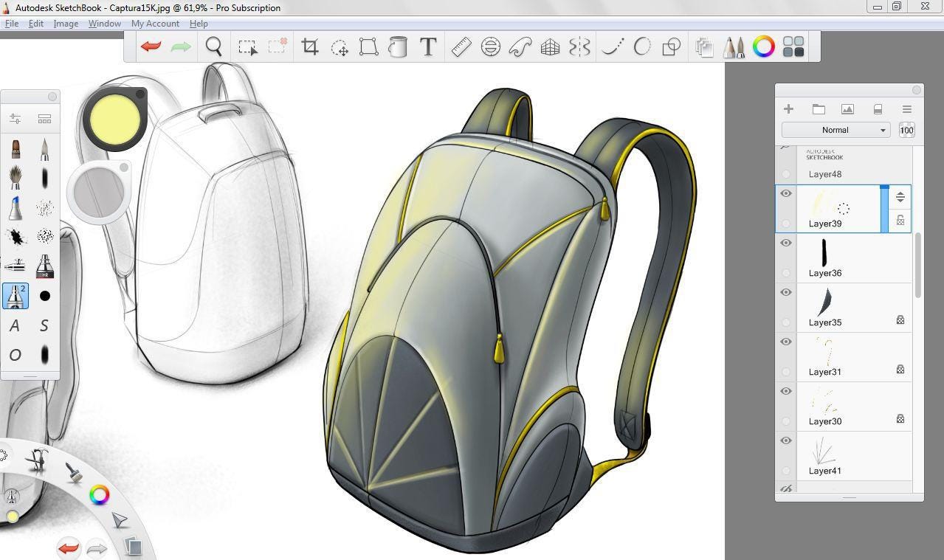The width and height of the screenshot is (944, 560).
Task: Select the blue chisel marker brush
Action: 15,208
